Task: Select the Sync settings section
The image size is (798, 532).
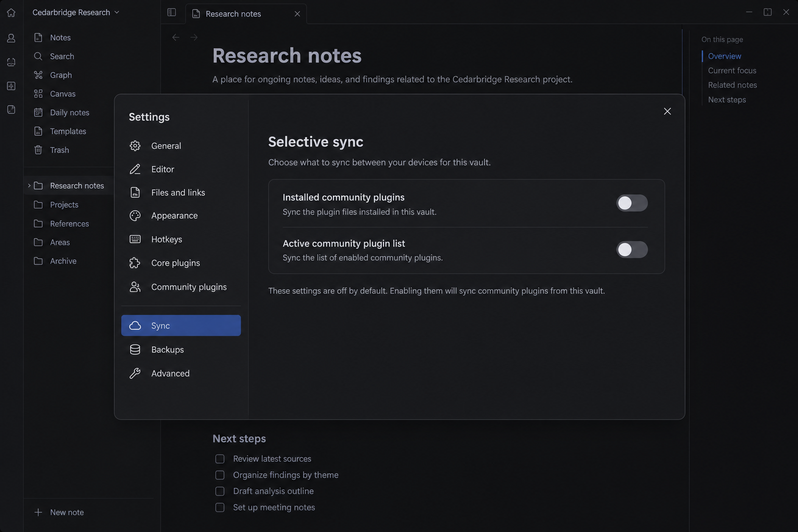Action: pos(181,325)
